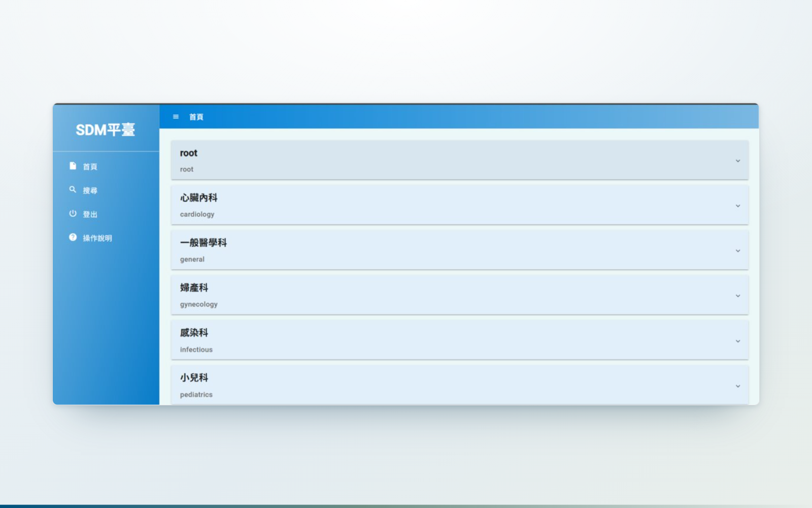Click the pediatrics subtitle text
Image resolution: width=812 pixels, height=508 pixels.
click(x=196, y=395)
